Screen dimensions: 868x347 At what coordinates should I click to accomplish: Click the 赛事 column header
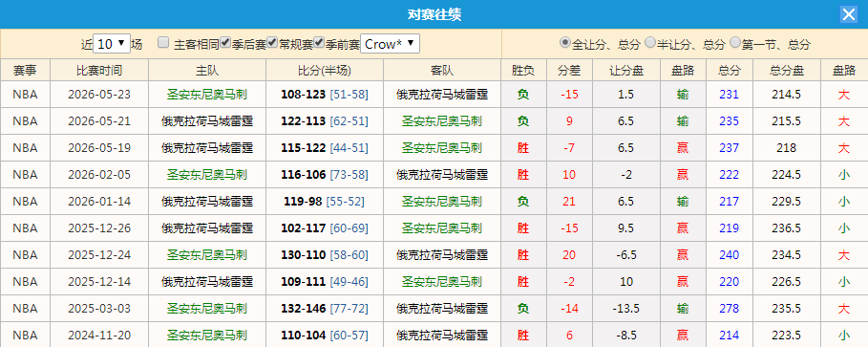tap(25, 71)
